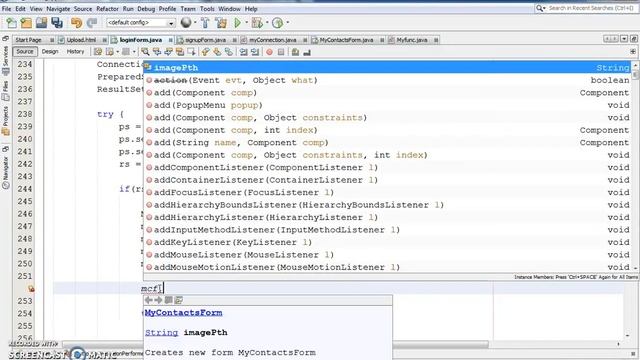Maximize the editor window button
The image size is (640, 360).
click(x=634, y=39)
